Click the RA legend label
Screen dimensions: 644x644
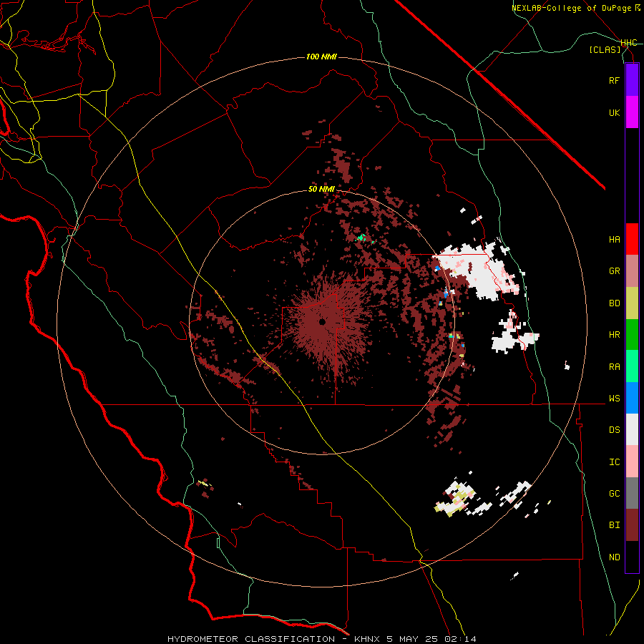[614, 367]
